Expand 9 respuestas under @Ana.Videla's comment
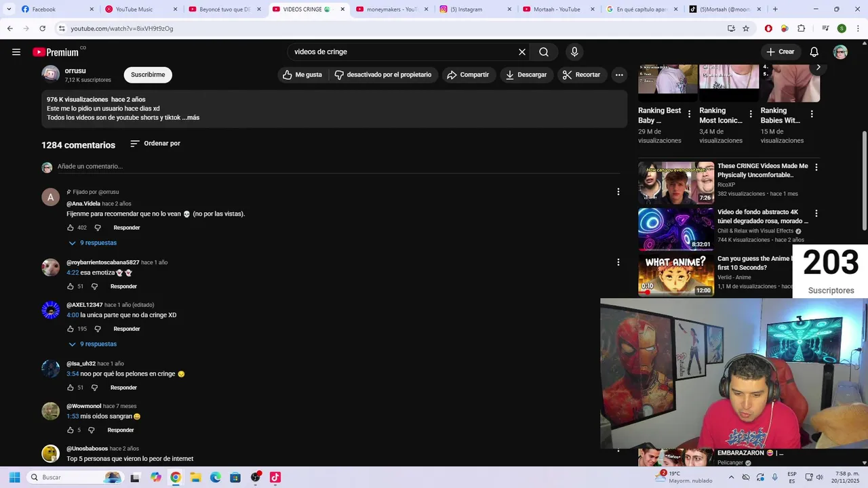This screenshot has width=868, height=488. click(x=92, y=243)
